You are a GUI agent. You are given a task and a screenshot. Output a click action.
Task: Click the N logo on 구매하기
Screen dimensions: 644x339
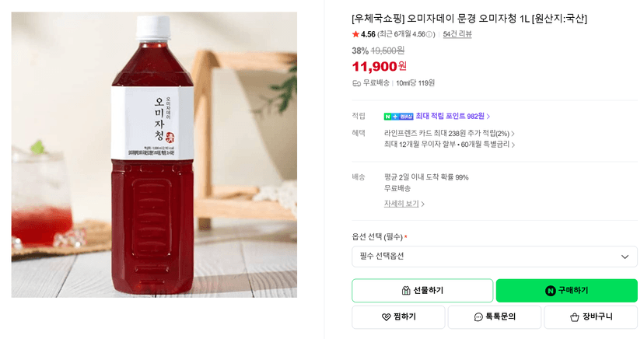point(551,291)
